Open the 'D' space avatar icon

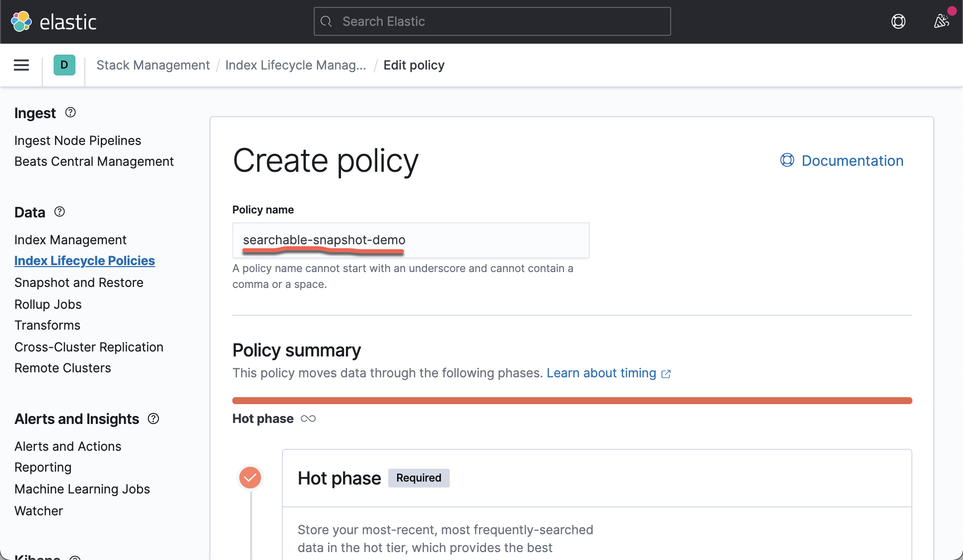pos(64,65)
